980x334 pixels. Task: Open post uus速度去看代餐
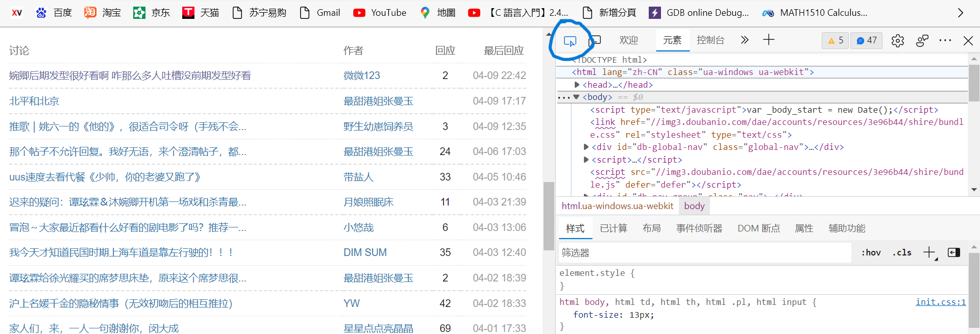(x=105, y=177)
